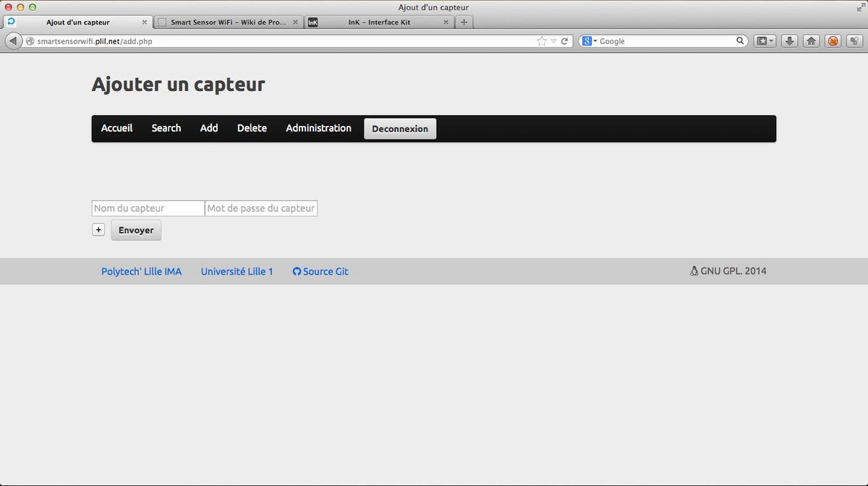The height and width of the screenshot is (486, 868).
Task: Follow the Source Git footer link
Action: click(320, 271)
